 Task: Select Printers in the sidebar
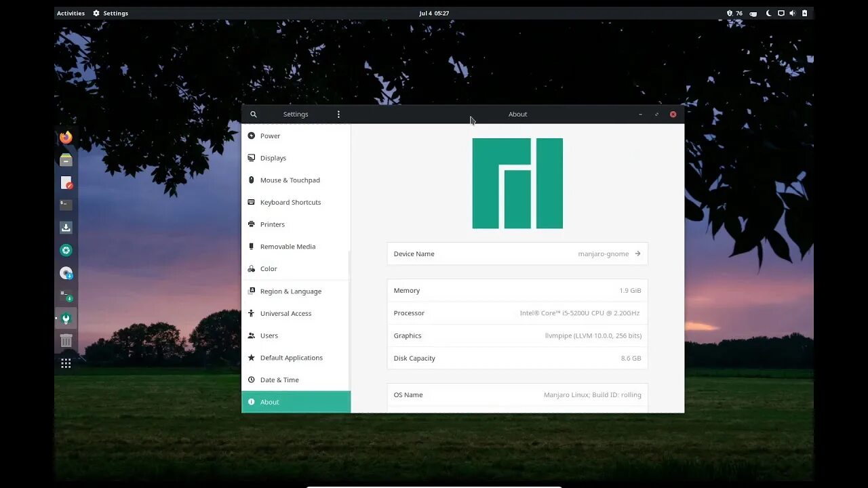coord(296,224)
